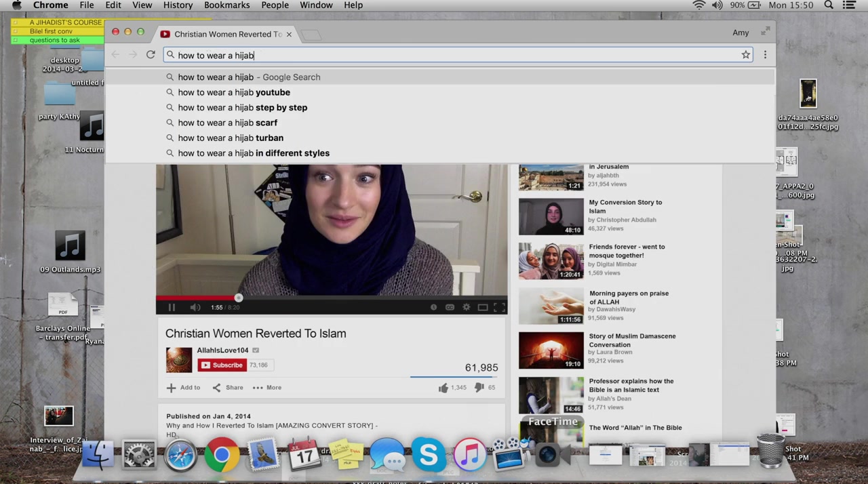Pause the YouTube video

click(x=172, y=308)
